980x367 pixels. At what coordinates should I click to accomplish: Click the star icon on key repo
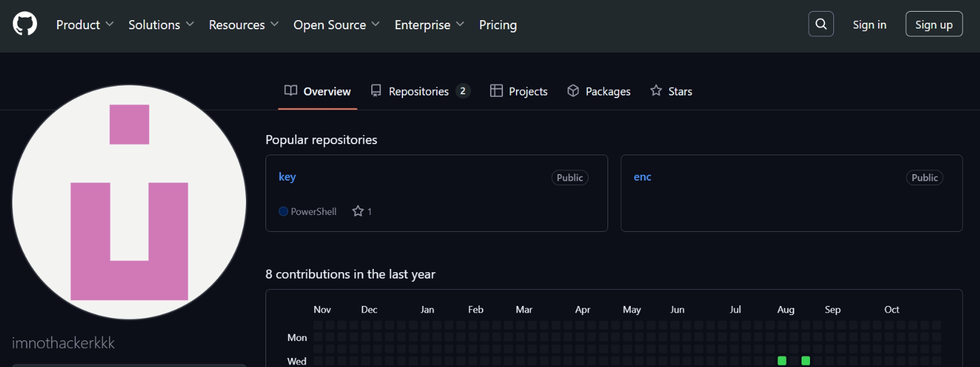click(358, 211)
